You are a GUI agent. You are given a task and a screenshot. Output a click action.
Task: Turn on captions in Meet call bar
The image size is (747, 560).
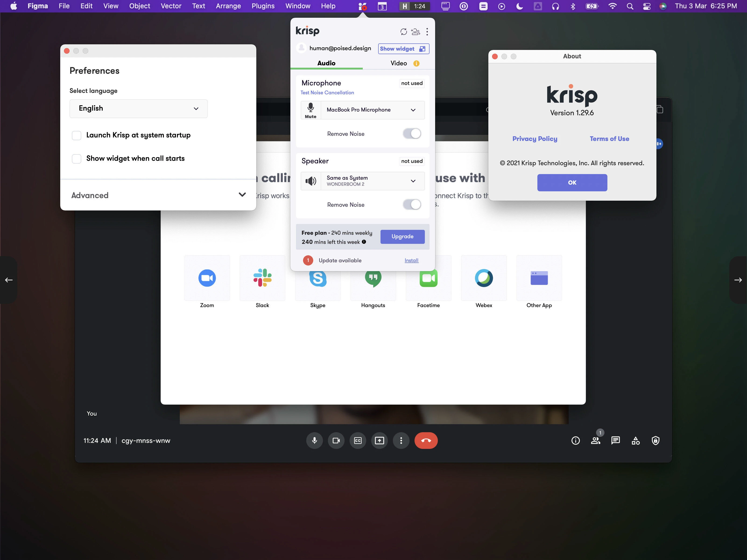click(x=358, y=441)
